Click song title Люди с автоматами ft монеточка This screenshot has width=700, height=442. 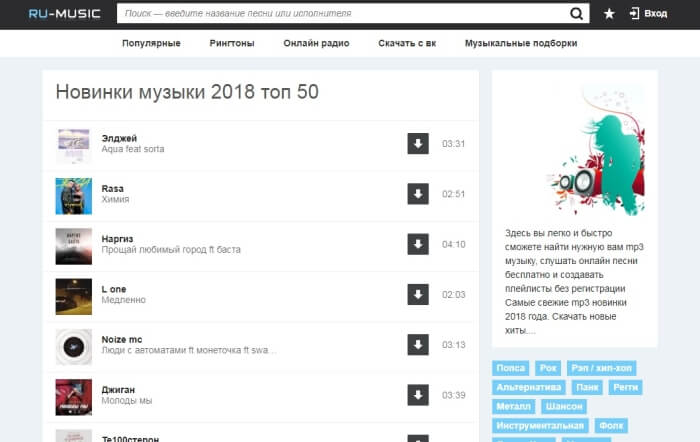click(189, 350)
